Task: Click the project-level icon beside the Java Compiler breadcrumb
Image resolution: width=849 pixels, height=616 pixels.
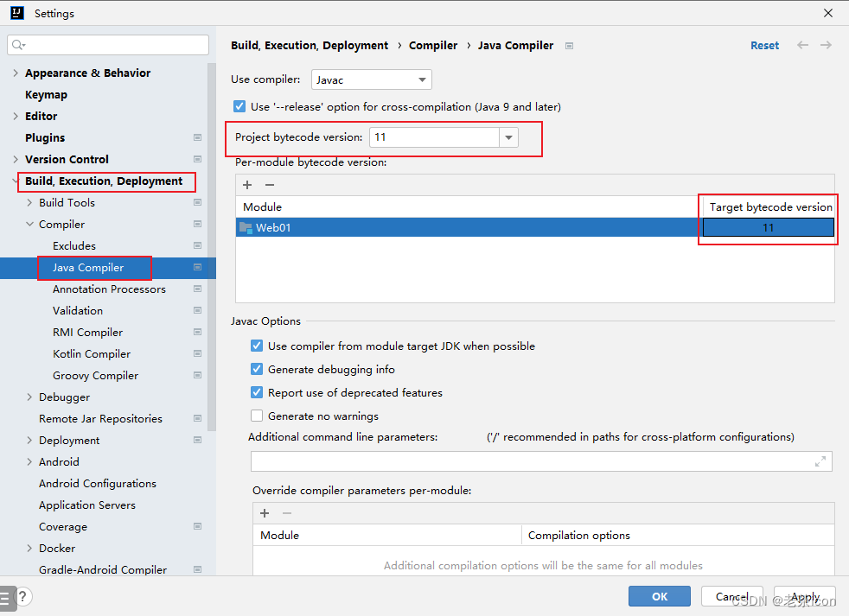Action: pos(569,46)
